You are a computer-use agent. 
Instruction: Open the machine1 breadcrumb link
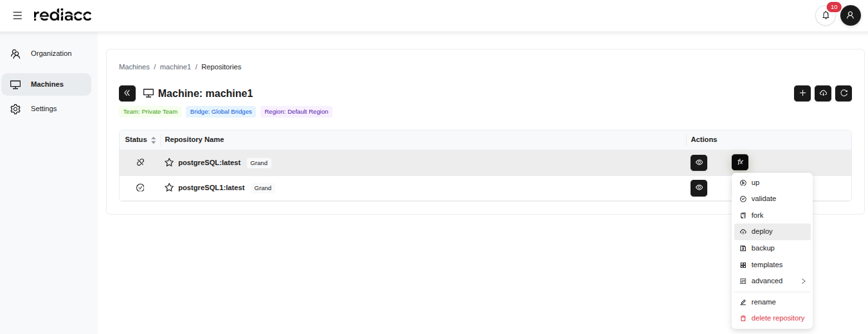point(176,67)
